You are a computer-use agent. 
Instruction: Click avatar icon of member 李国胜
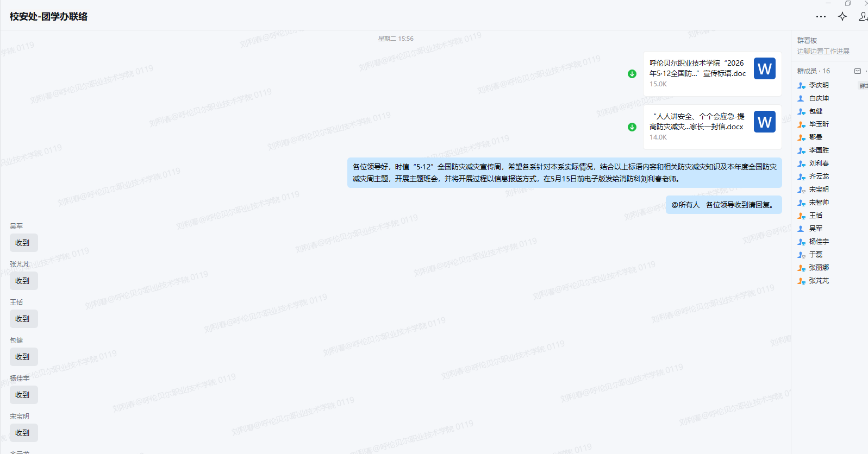coord(801,150)
